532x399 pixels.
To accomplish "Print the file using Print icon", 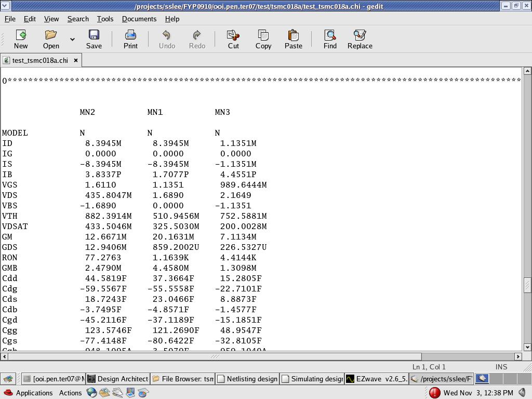I will coord(130,39).
